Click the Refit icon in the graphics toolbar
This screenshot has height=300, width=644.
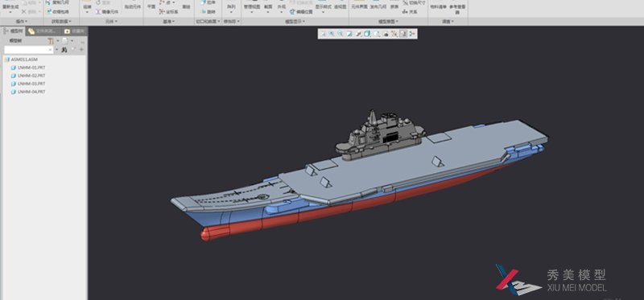[323, 34]
